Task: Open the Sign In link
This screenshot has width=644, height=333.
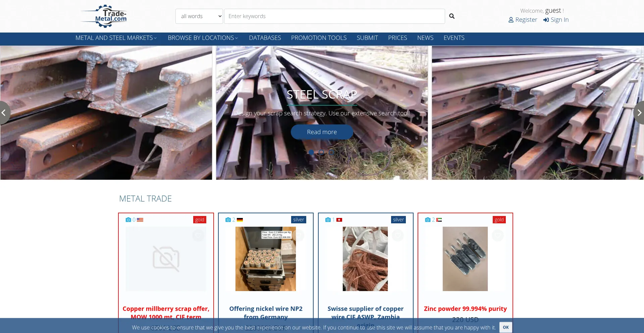Action: [556, 20]
